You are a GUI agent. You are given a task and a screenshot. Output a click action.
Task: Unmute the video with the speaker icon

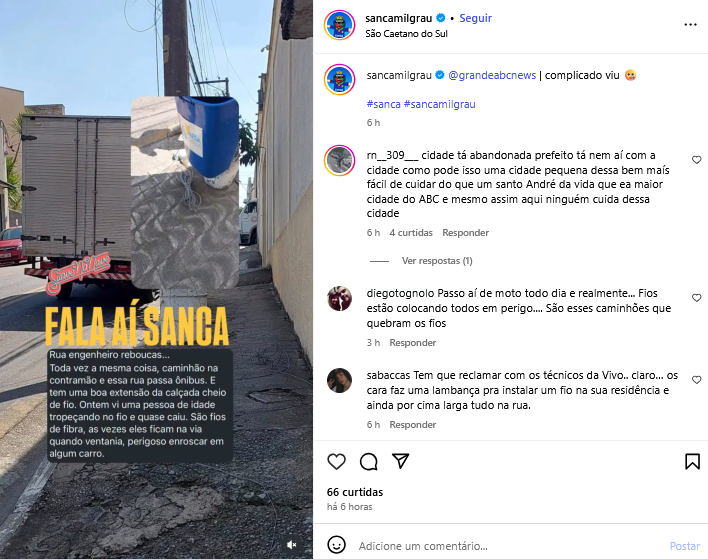tap(292, 545)
